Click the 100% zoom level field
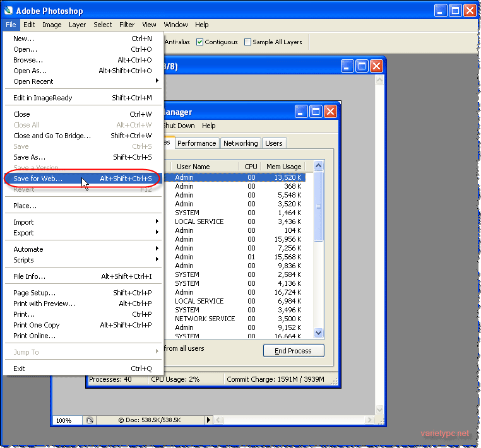Screen dimensions: 481x448 coord(66,420)
